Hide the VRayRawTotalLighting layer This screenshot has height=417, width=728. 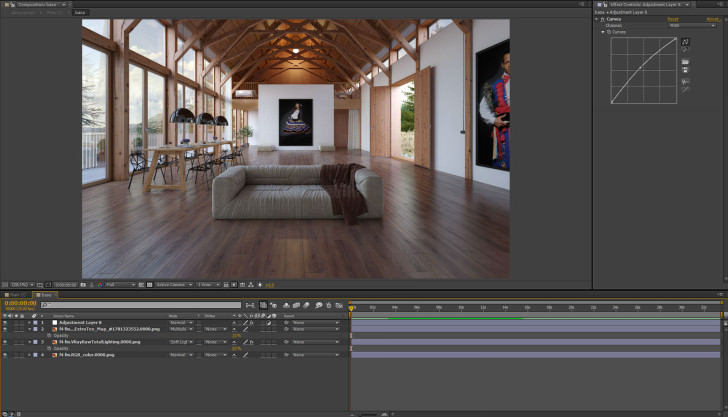coord(5,342)
